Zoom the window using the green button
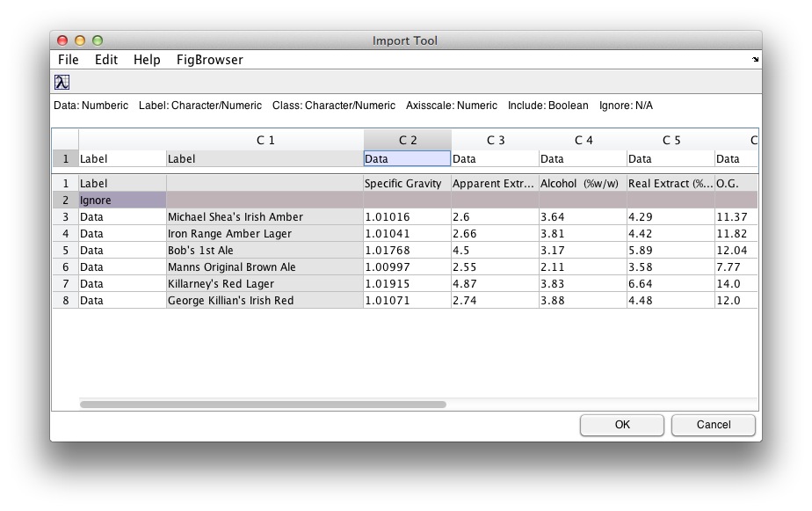 point(98,40)
